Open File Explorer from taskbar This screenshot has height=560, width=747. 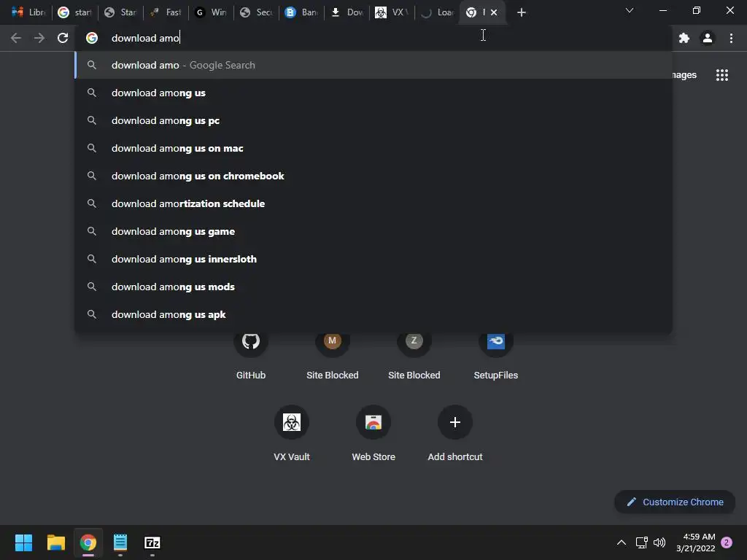point(55,542)
